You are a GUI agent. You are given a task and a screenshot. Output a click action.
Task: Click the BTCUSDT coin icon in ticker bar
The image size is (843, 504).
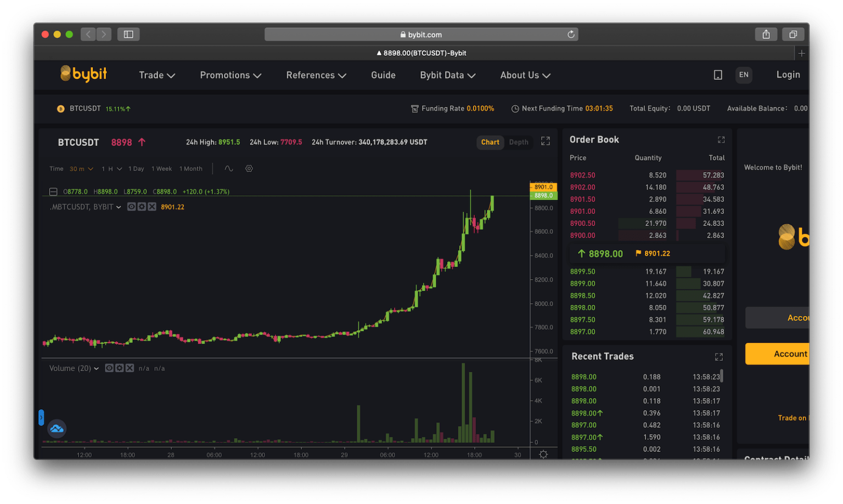coord(61,109)
